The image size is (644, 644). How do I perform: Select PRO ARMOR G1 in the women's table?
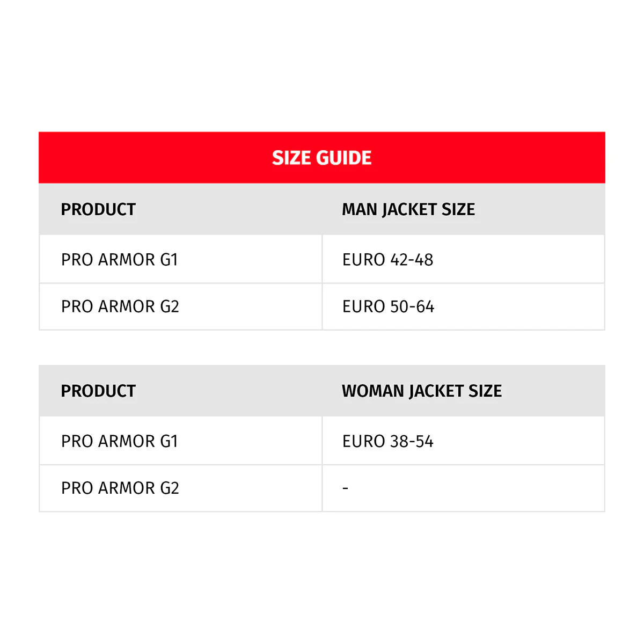point(119,441)
